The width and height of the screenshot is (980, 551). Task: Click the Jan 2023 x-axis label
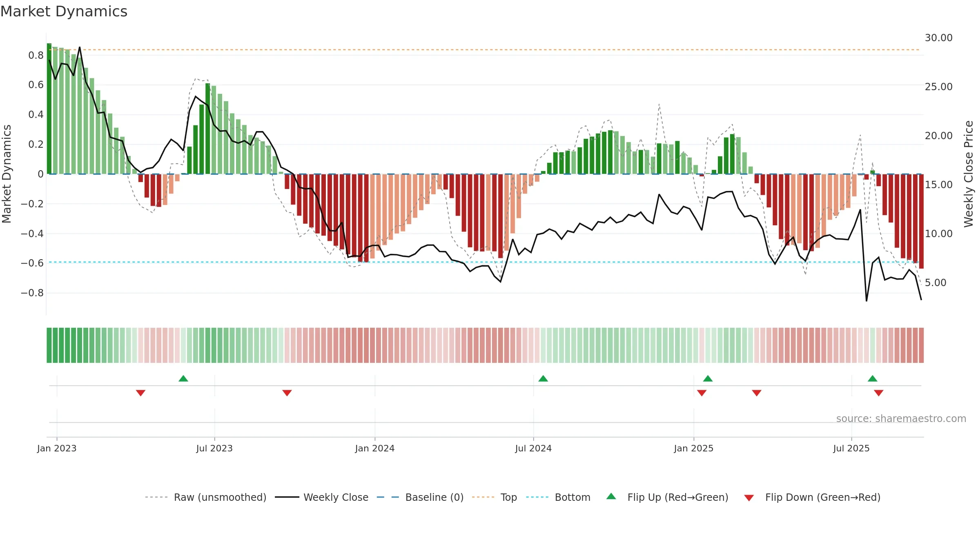click(57, 448)
